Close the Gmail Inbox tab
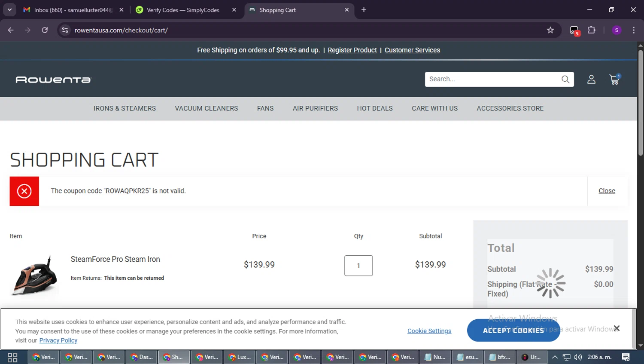 (x=122, y=10)
